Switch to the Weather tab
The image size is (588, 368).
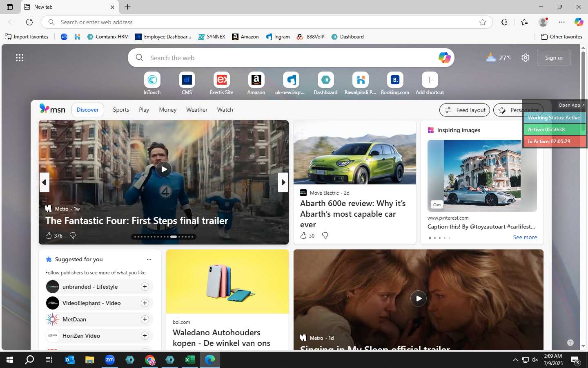[x=197, y=110]
